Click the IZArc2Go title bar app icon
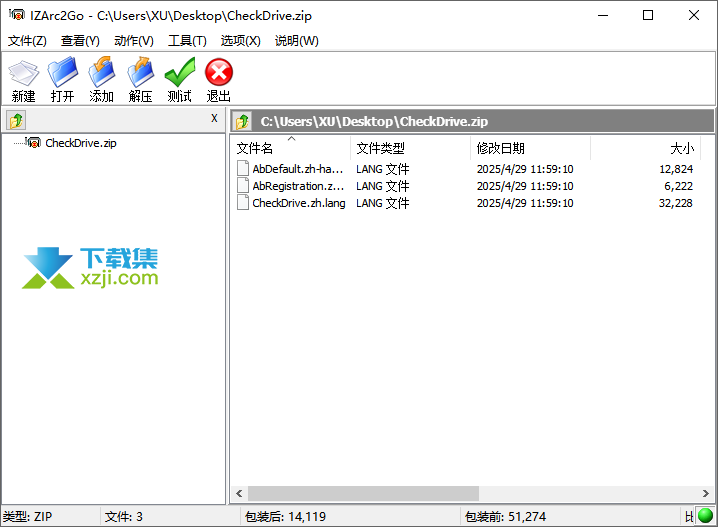Image resolution: width=718 pixels, height=527 pixels. tap(16, 15)
